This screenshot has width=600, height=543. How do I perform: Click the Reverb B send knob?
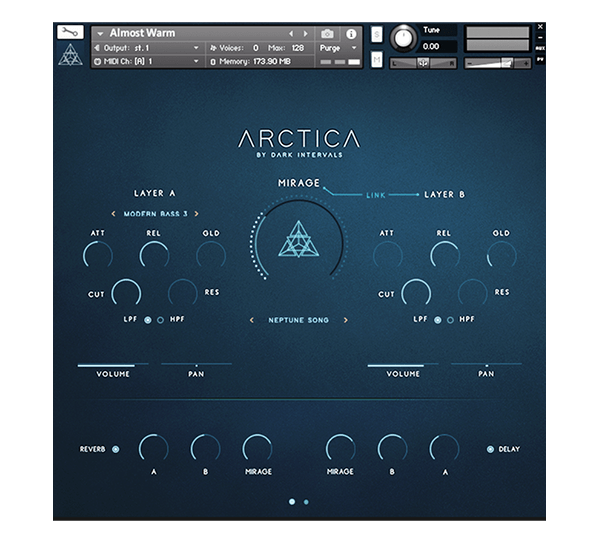pos(205,448)
